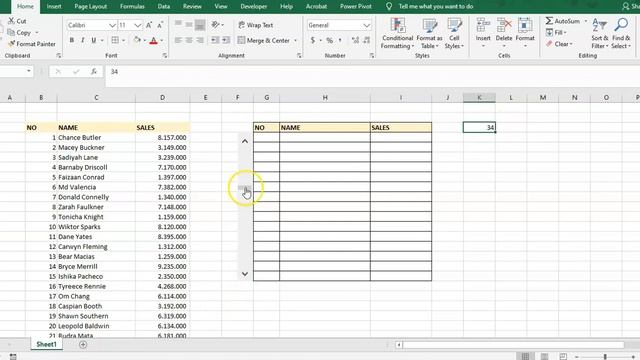Apply the red font color
Viewport: 640px width, 360px height.
(x=153, y=40)
